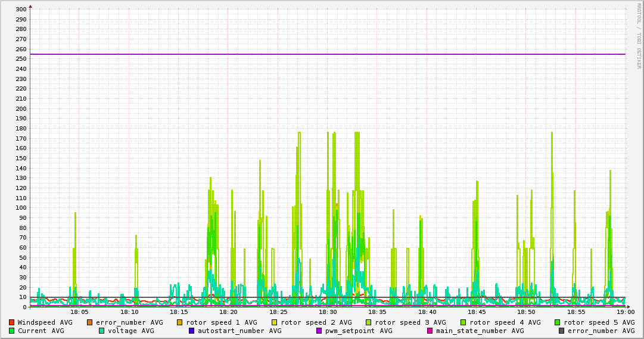
Task: Click the 18:05 time axis label
Action: tap(79, 312)
